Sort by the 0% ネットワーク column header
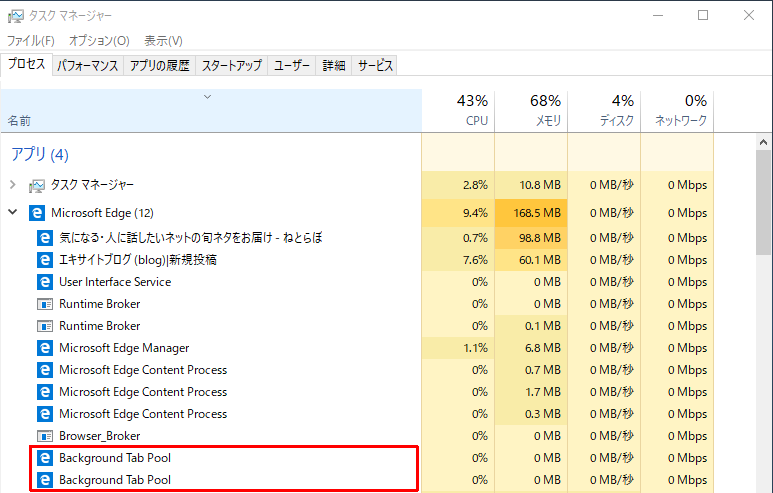Screen dimensions: 773x493 (677, 111)
